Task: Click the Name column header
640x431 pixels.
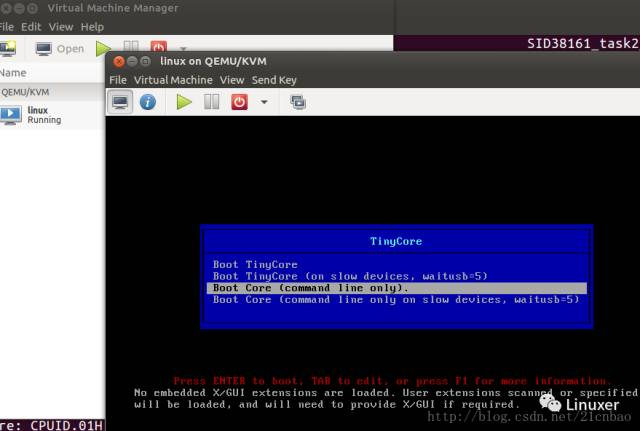Action: point(13,73)
